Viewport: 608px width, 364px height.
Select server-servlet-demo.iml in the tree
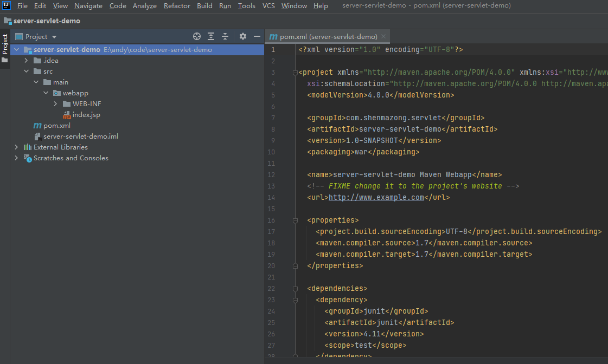pos(81,136)
